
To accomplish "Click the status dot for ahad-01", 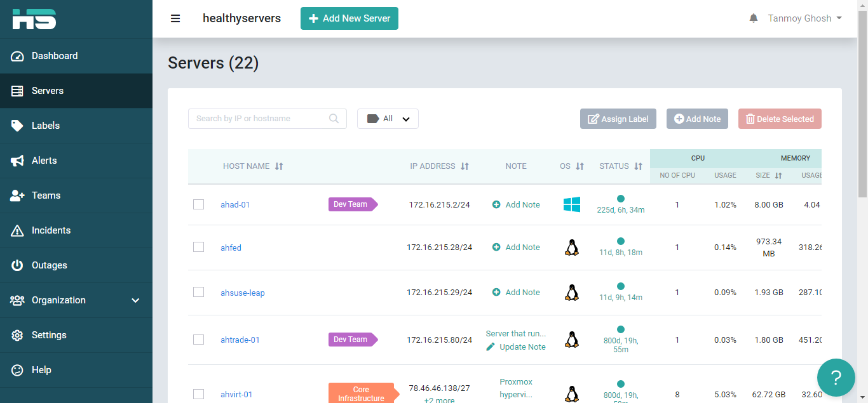I will tap(621, 199).
